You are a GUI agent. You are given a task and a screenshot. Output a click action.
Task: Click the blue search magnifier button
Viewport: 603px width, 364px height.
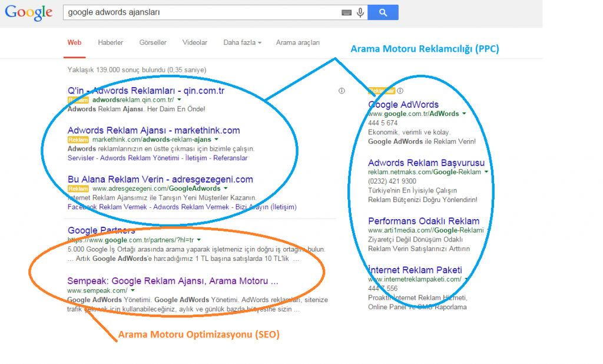383,12
